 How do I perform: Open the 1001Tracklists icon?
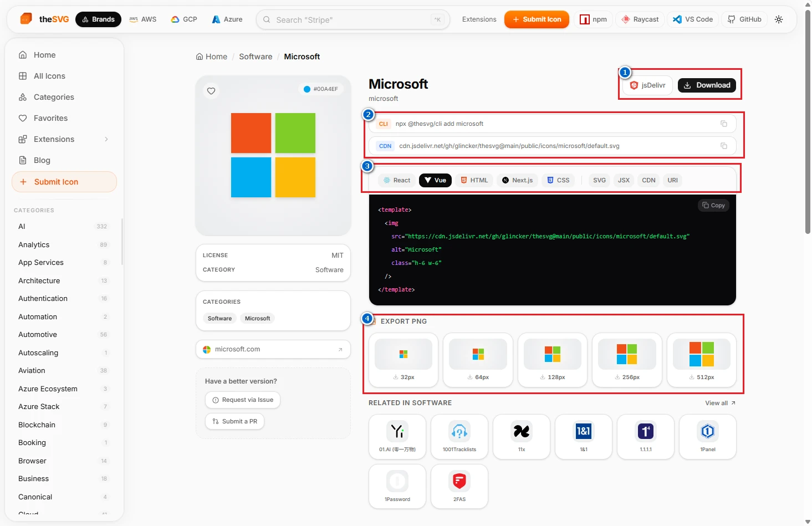(x=459, y=436)
